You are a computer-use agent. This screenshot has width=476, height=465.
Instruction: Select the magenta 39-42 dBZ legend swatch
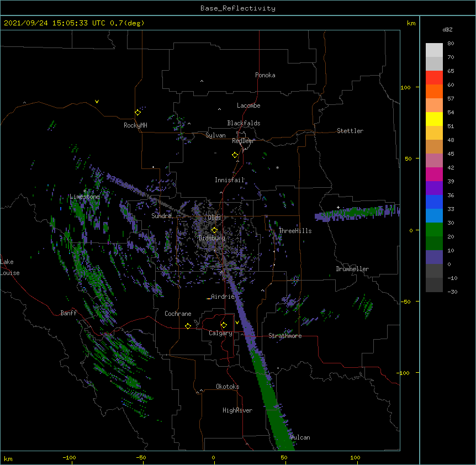click(434, 175)
